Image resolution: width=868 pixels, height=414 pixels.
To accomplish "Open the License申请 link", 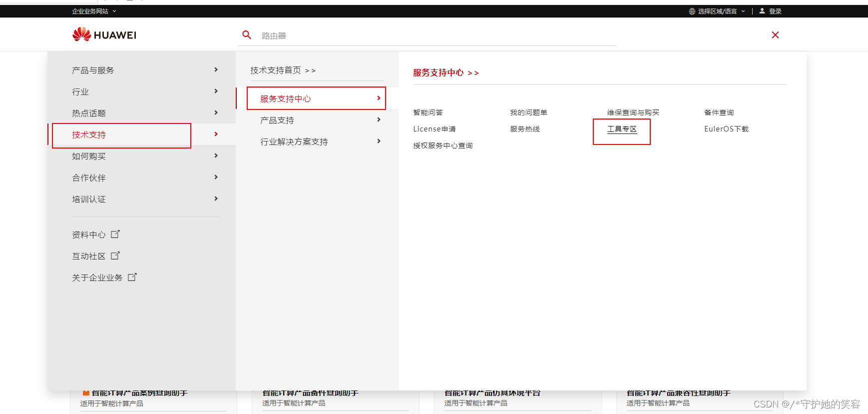I will 434,129.
